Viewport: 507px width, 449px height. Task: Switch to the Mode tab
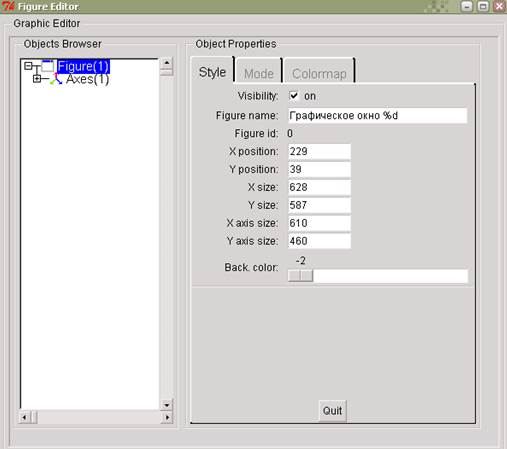[259, 73]
